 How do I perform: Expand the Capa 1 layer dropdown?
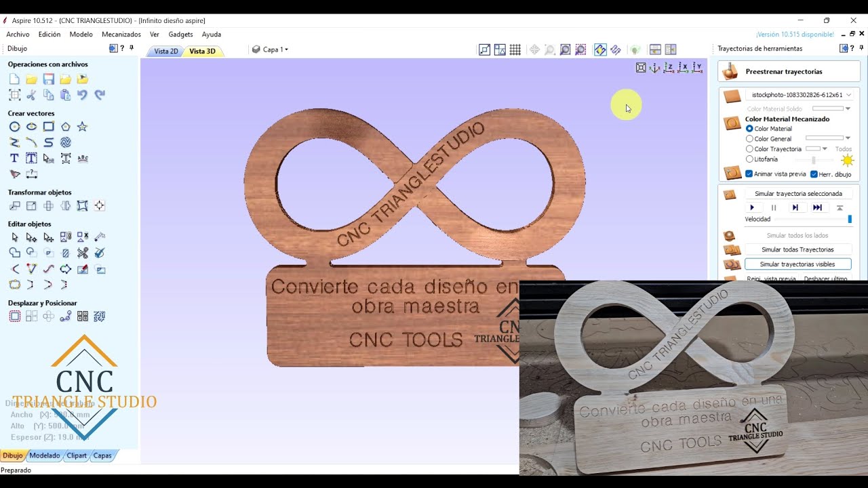point(286,49)
